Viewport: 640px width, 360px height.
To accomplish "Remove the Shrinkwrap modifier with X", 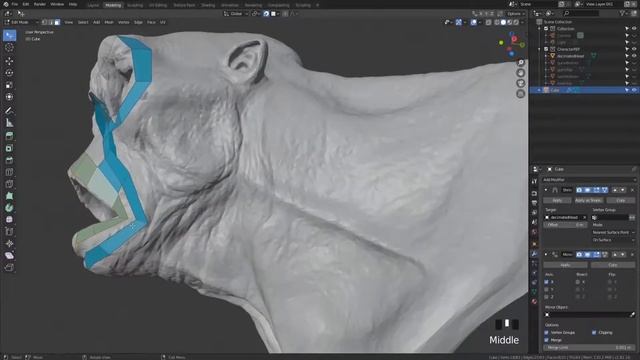I will [633, 190].
